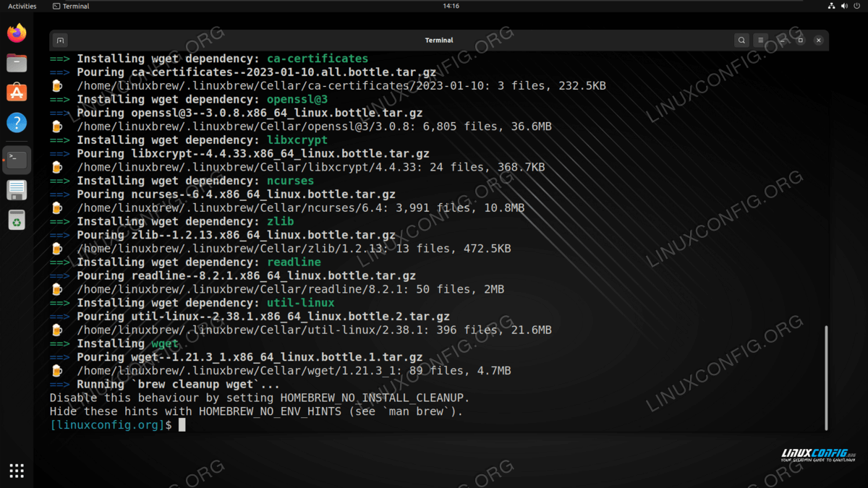868x488 pixels.
Task: Click beer icon on Cellar/ncurses line
Action: click(x=57, y=208)
